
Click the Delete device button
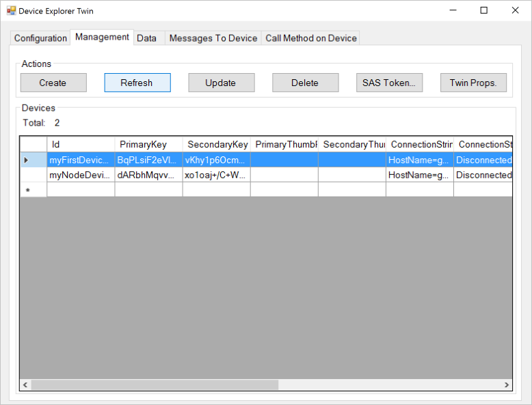coord(306,83)
